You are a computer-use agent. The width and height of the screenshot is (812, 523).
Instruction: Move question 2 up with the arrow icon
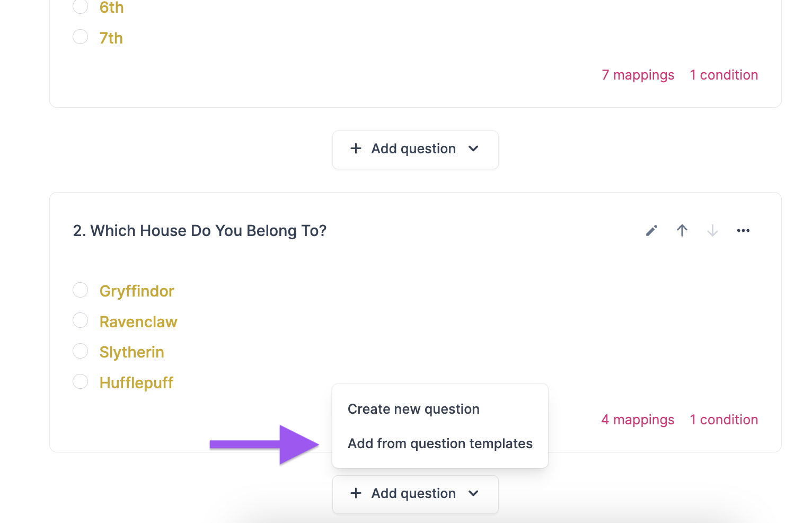point(682,231)
